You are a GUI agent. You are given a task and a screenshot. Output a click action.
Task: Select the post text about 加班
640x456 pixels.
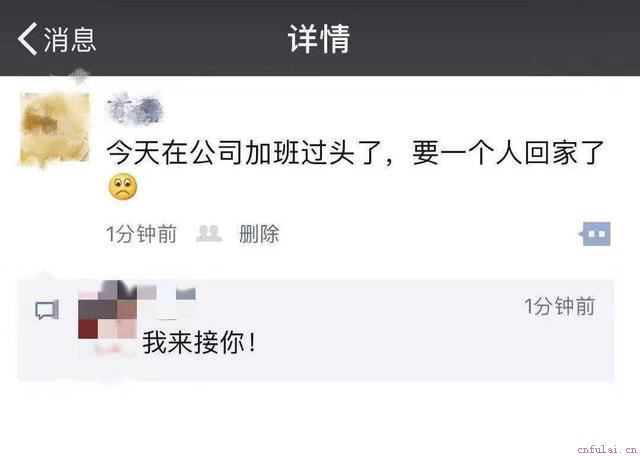point(355,153)
